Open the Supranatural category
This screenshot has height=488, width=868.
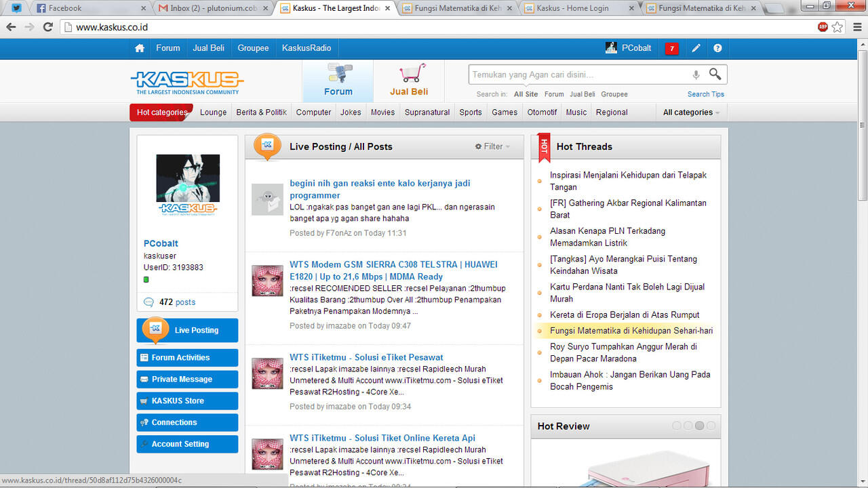point(427,113)
